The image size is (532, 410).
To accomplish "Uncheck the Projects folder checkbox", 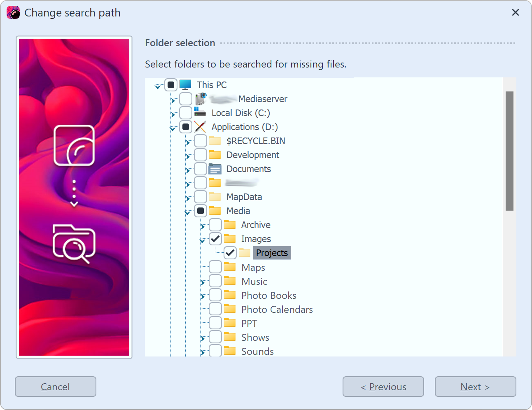I will 230,252.
